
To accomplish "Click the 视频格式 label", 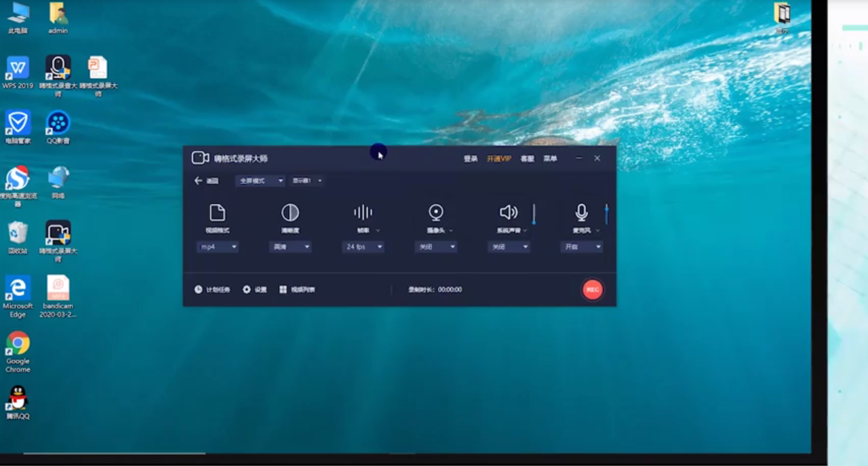I will (218, 231).
